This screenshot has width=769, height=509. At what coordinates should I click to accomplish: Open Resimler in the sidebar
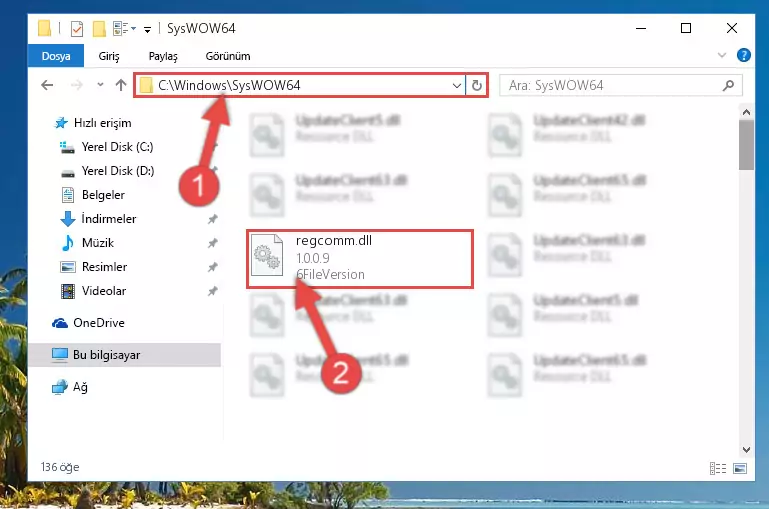[104, 267]
